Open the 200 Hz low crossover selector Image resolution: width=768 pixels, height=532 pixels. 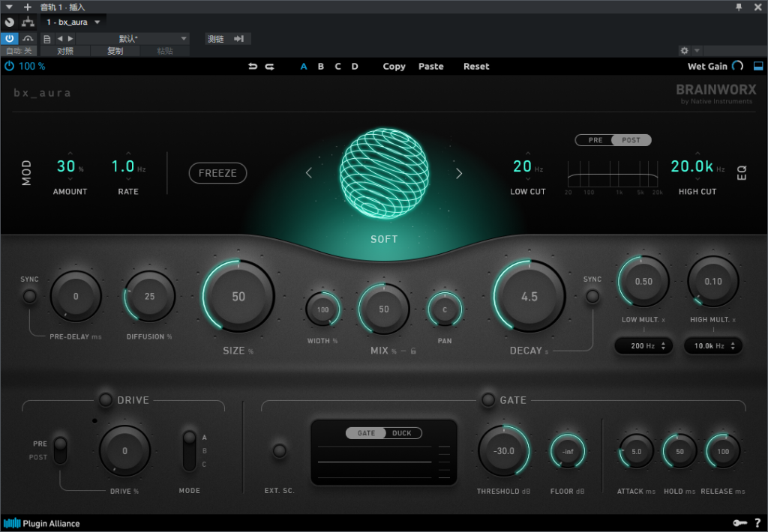[643, 346]
